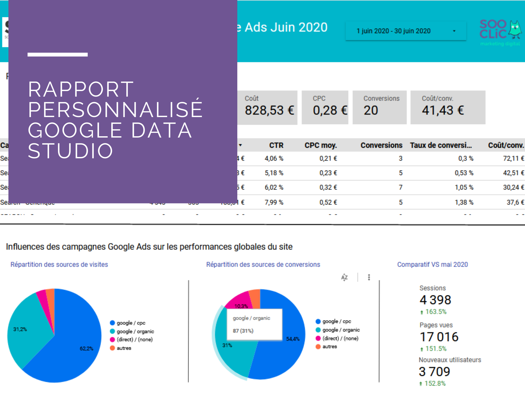Viewport: 525px width, 420px height.
Task: Click CTR value 6,02 %
Action: (274, 187)
